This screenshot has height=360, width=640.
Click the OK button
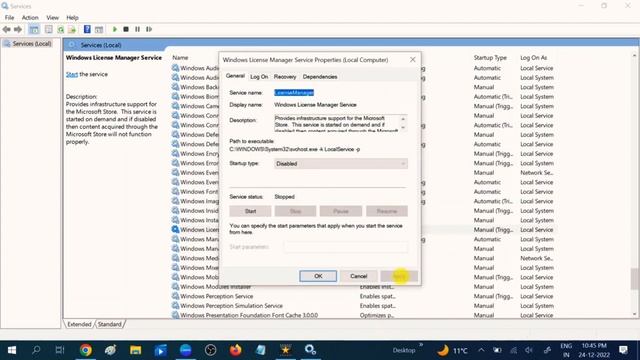pyautogui.click(x=318, y=276)
